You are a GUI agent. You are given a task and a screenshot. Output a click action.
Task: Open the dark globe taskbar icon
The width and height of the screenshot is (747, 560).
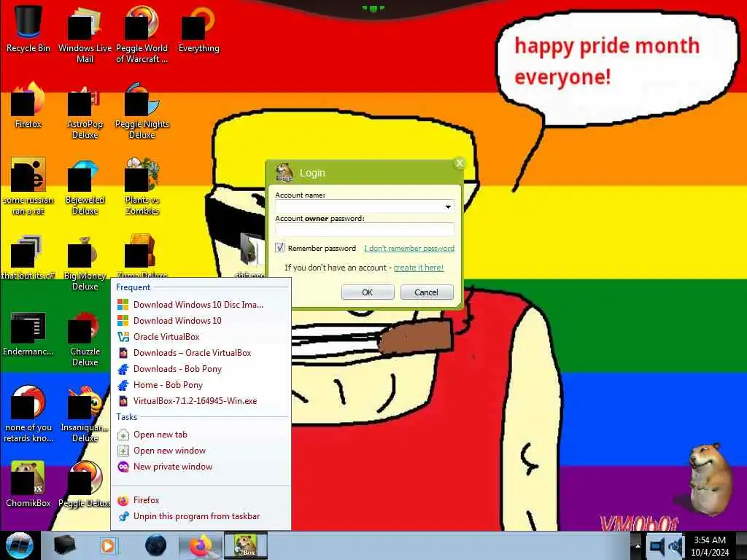pyautogui.click(x=156, y=545)
